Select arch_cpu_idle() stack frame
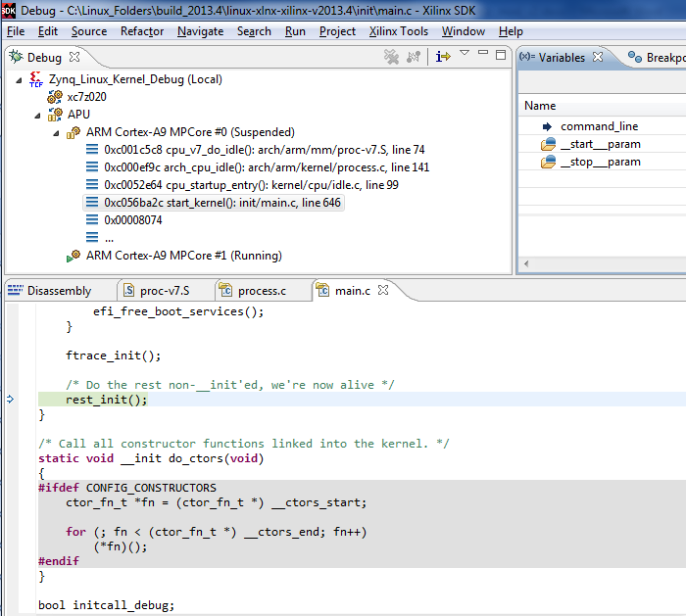 click(x=267, y=167)
